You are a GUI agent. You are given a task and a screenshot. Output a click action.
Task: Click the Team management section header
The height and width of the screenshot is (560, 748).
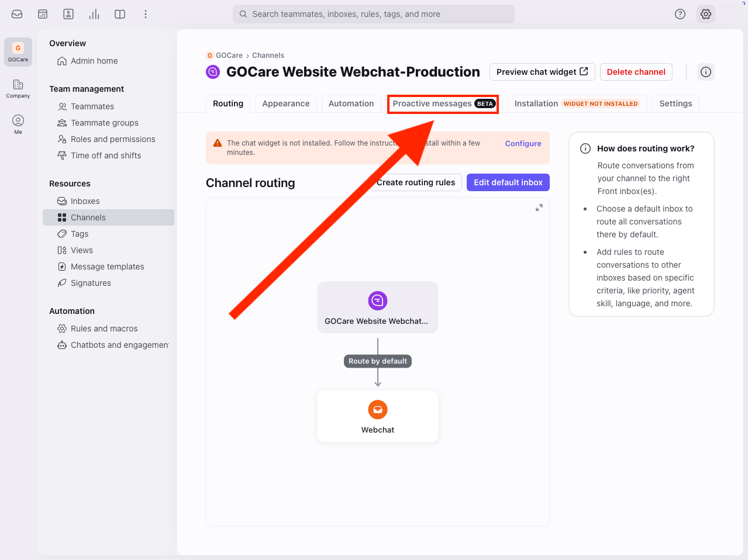click(87, 89)
